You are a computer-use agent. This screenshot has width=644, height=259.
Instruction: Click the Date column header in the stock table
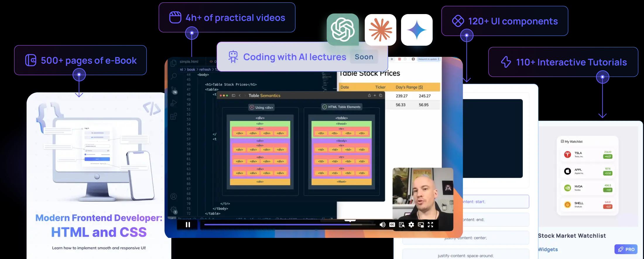point(345,87)
